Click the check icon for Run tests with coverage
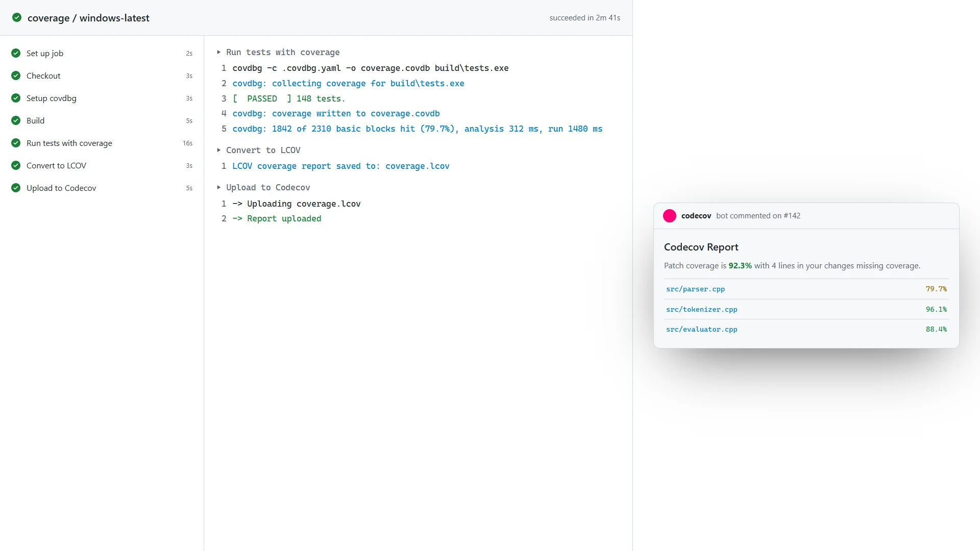The width and height of the screenshot is (980, 551). tap(16, 143)
